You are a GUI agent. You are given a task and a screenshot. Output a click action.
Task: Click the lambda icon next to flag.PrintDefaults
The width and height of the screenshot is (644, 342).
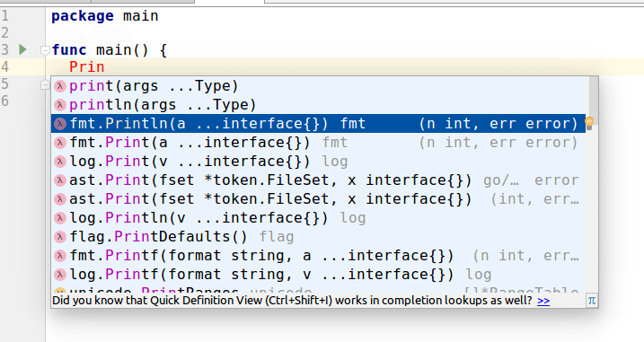click(60, 237)
